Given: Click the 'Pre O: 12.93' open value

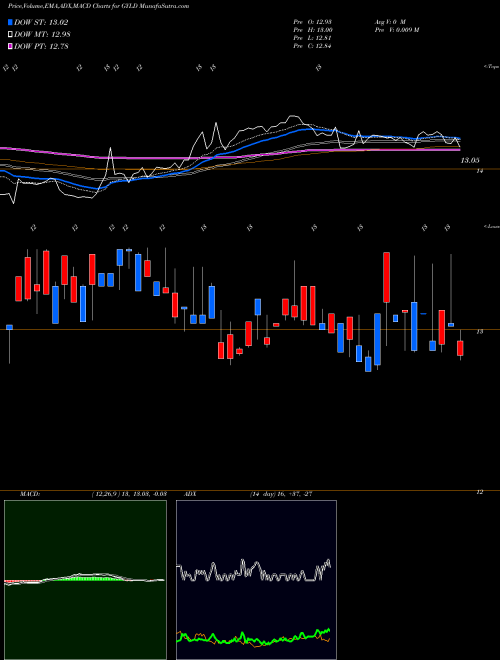Looking at the screenshot, I should pyautogui.click(x=313, y=22).
